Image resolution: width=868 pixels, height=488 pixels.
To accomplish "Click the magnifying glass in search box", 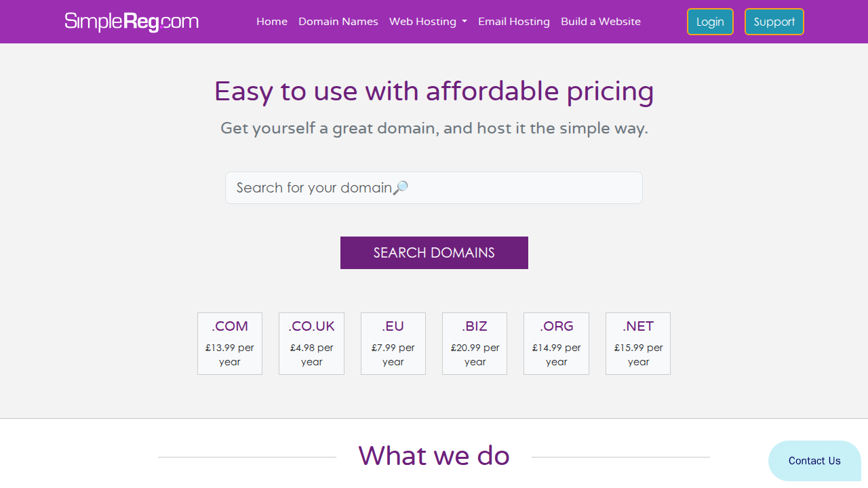I will click(x=401, y=188).
